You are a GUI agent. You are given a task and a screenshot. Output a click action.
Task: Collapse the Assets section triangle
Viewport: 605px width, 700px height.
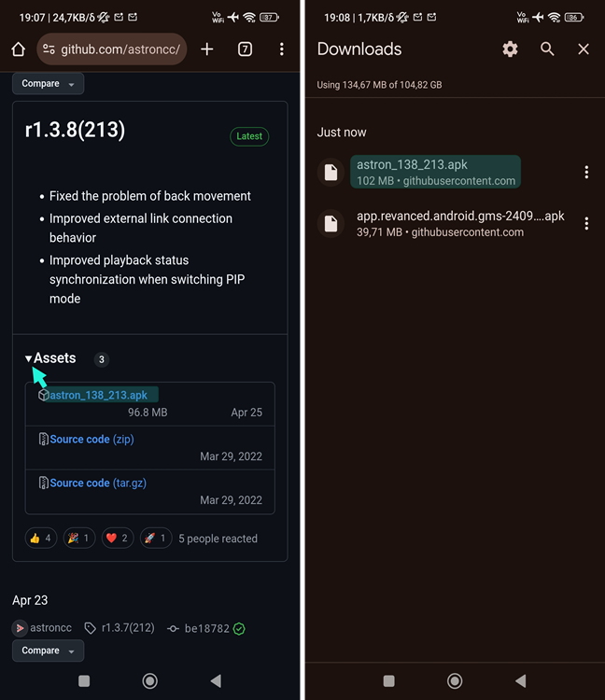click(x=29, y=358)
